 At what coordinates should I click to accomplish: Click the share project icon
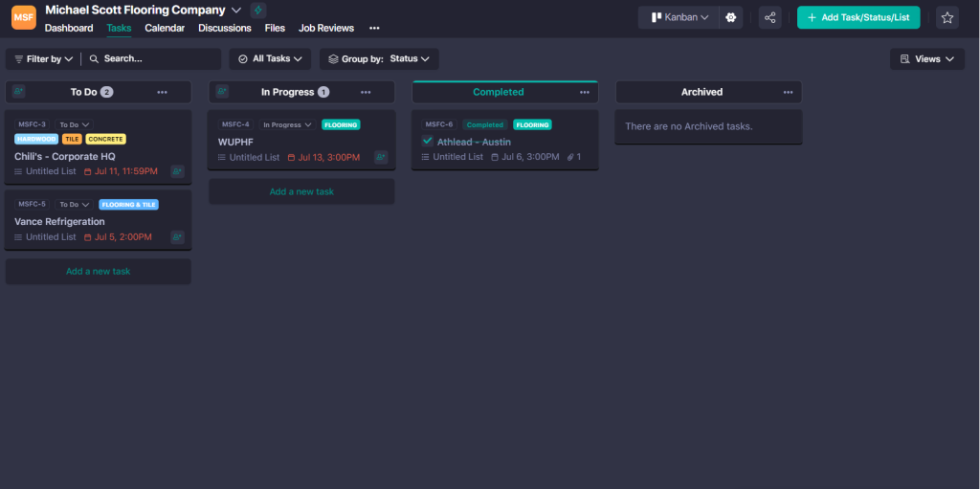(x=770, y=17)
